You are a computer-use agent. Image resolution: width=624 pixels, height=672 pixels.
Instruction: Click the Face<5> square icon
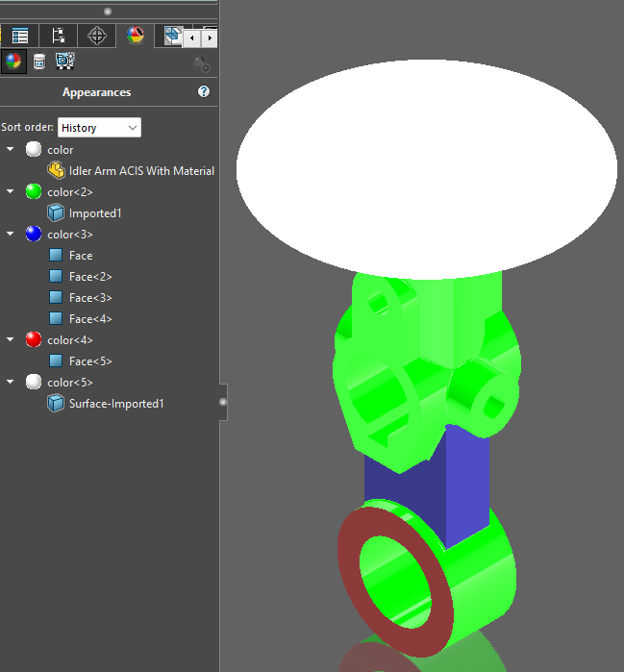56,361
